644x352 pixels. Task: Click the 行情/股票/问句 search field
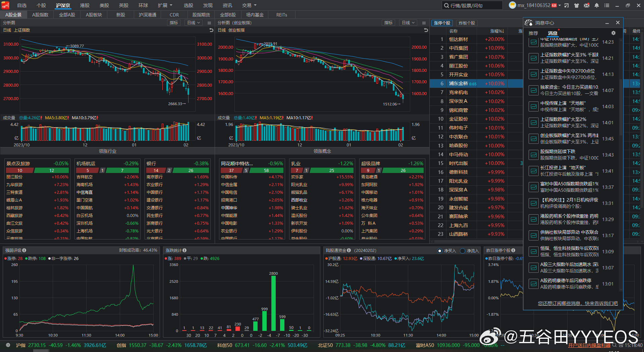pyautogui.click(x=473, y=5)
